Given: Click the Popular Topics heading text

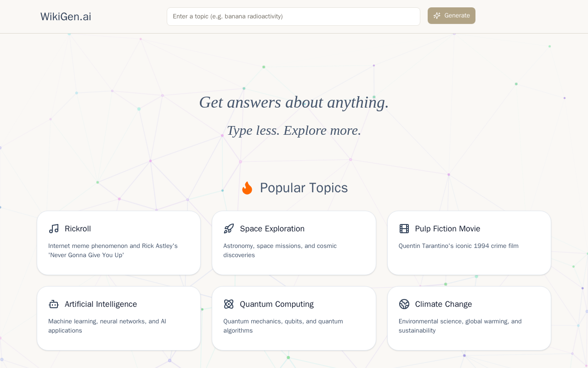Looking at the screenshot, I should (x=304, y=188).
